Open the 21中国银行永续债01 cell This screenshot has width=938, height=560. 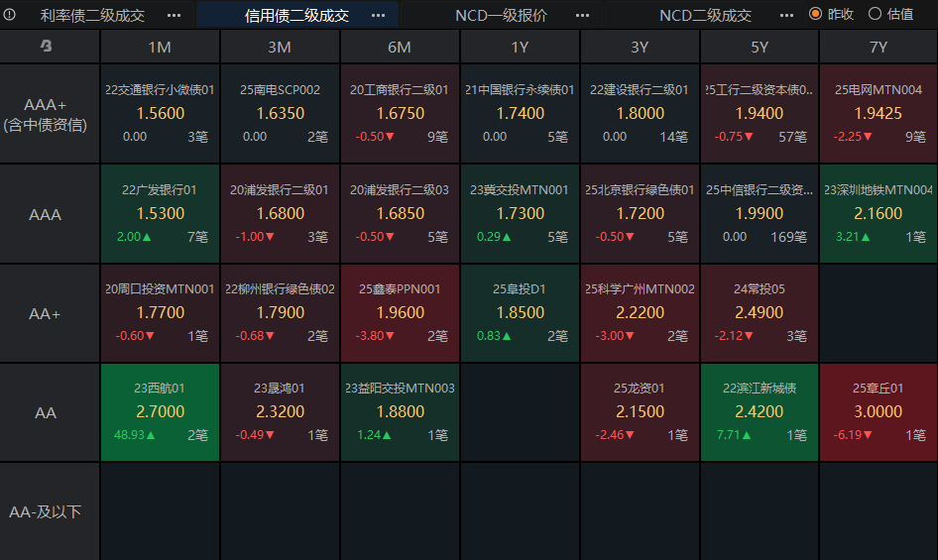[520, 114]
